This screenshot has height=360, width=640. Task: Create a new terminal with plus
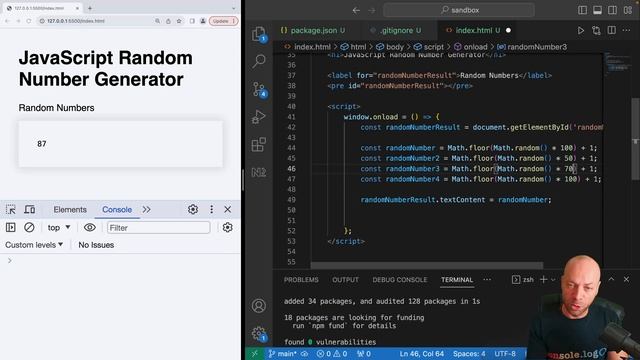(543, 280)
